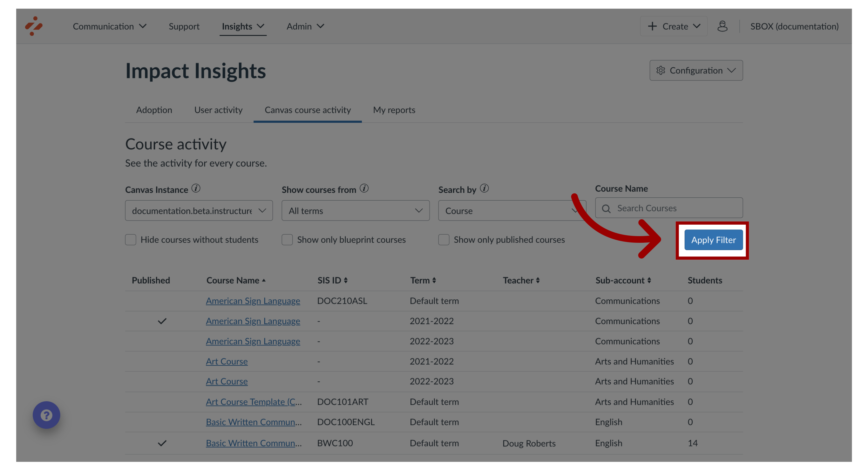Expand the Create menu
This screenshot has height=470, width=868.
673,26
